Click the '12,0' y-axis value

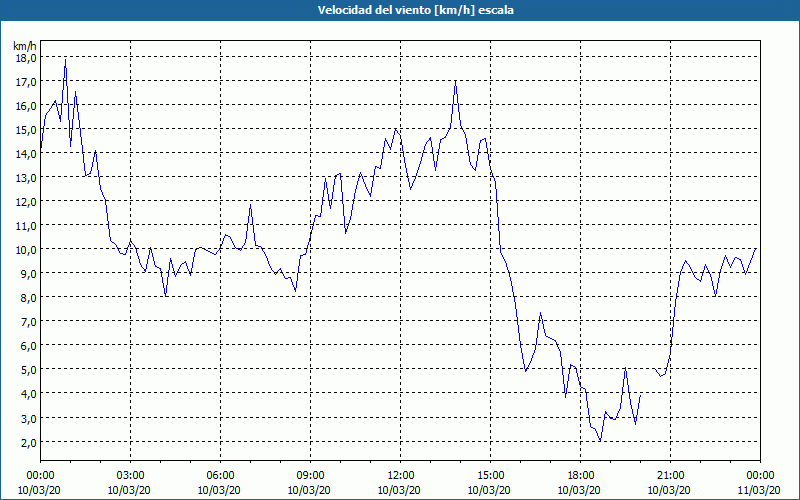click(26, 202)
